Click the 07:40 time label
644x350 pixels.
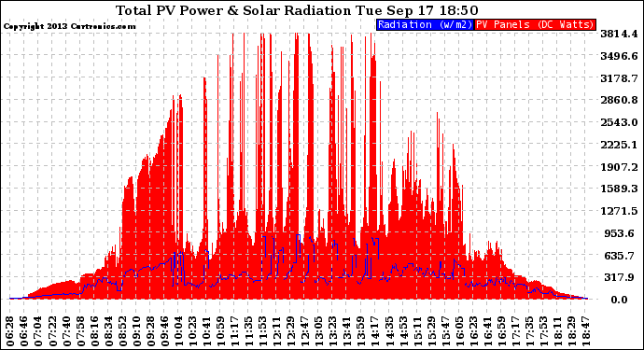tap(66, 331)
